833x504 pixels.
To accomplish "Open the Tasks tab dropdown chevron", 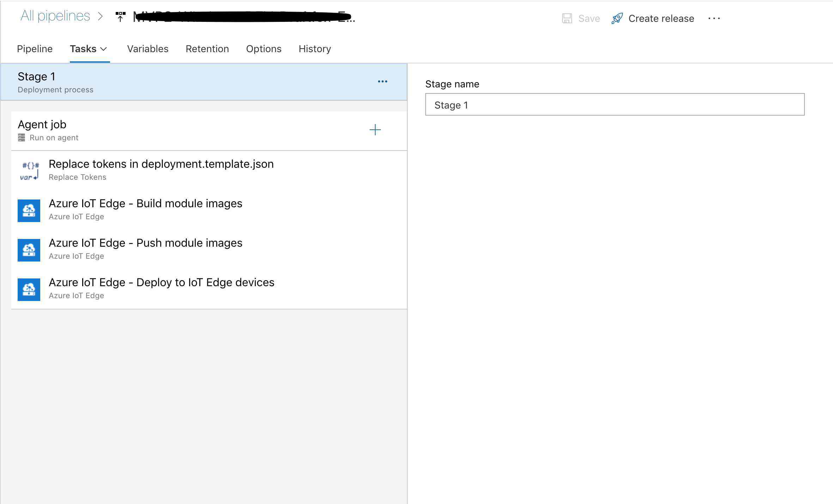I will (103, 49).
